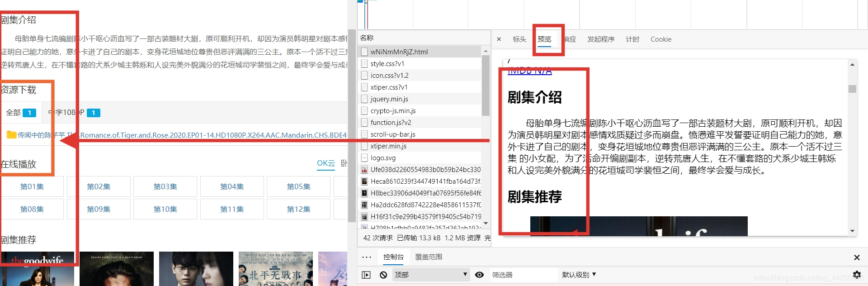Open the 顶部 context dropdown
Image resolution: width=868 pixels, height=286 pixels.
pos(431,275)
